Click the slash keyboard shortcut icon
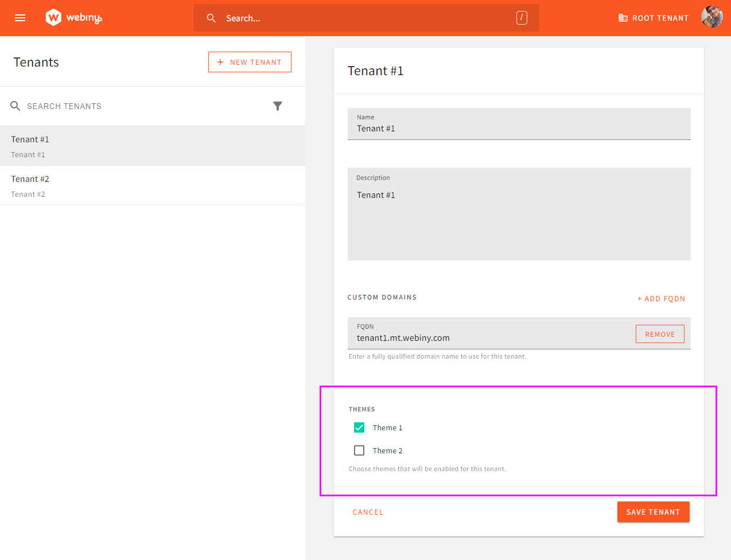The width and height of the screenshot is (731, 560). pos(522,18)
